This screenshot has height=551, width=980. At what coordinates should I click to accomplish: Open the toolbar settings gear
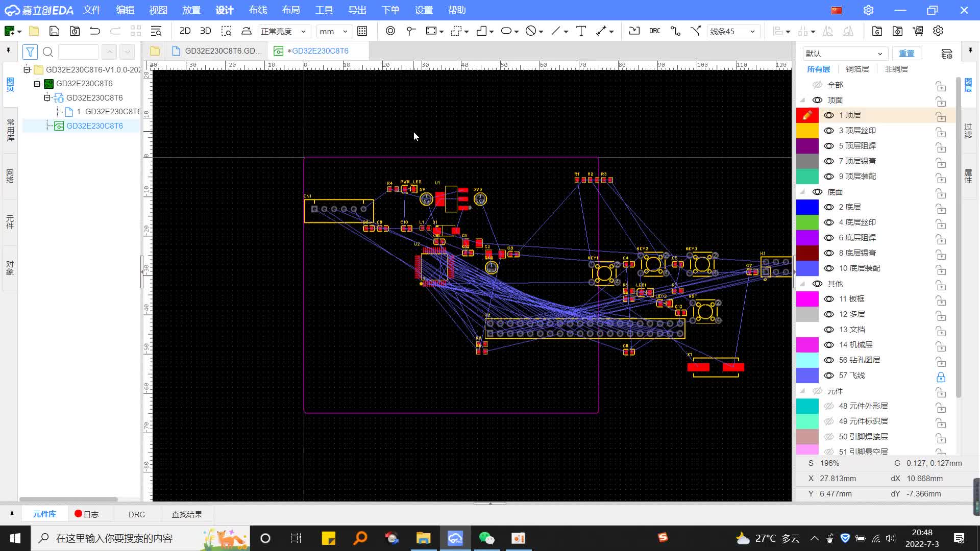[x=938, y=31]
